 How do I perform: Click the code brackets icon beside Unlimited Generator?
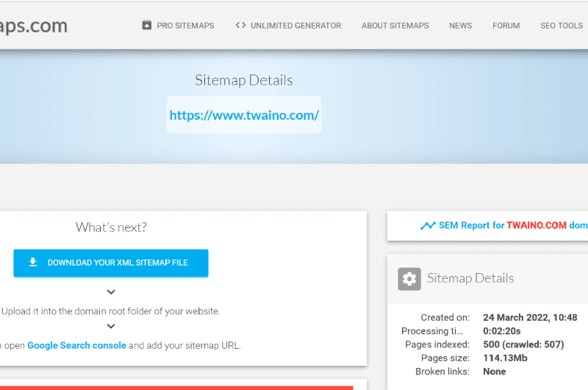pyautogui.click(x=241, y=25)
